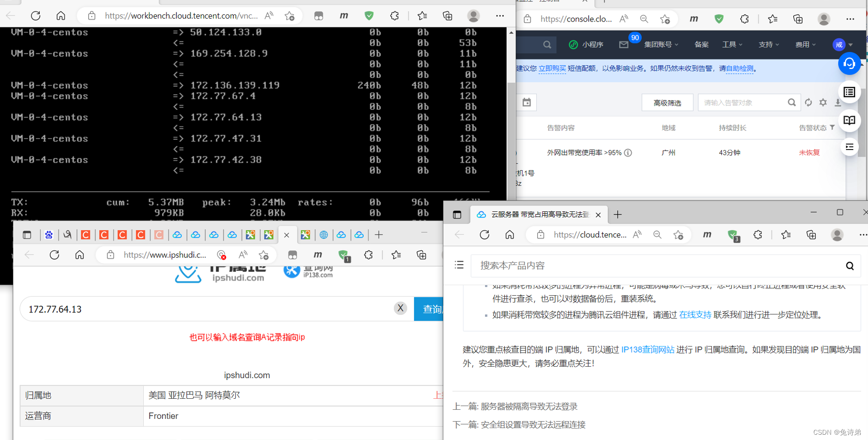Click the tracking prevention icon in the ipshudi address bar

tap(221, 255)
